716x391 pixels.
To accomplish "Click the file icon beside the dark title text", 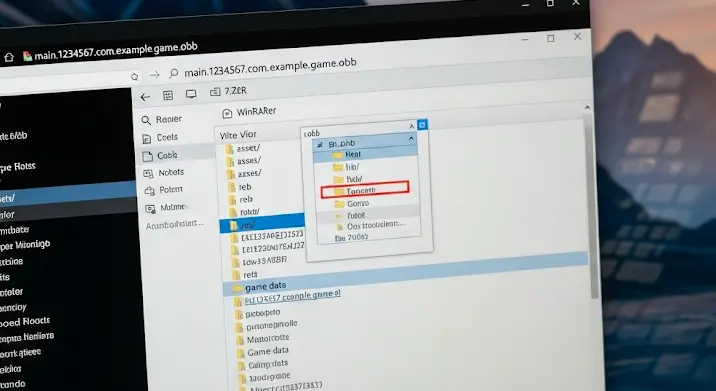I will [27, 56].
